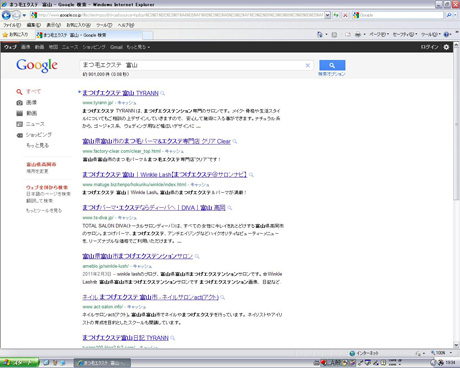
Task: Click the blue Google search magnifier button
Action: (x=332, y=65)
